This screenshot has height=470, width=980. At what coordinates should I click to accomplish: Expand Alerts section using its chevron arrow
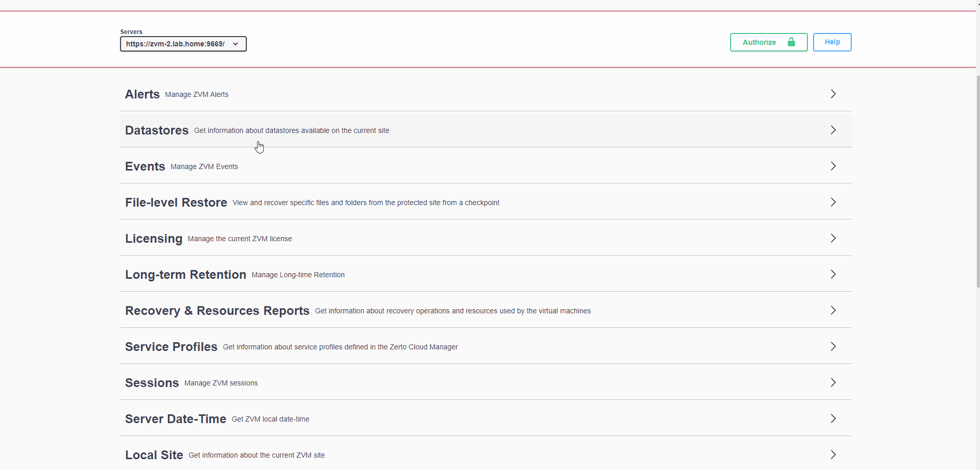click(833, 94)
